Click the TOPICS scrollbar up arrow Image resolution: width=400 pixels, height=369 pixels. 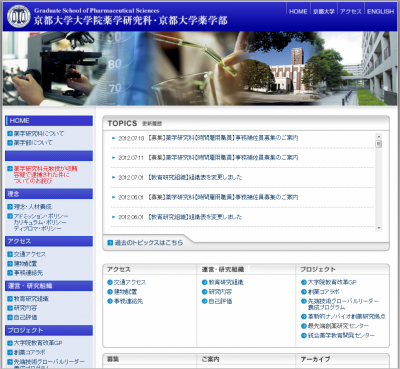[x=378, y=136]
